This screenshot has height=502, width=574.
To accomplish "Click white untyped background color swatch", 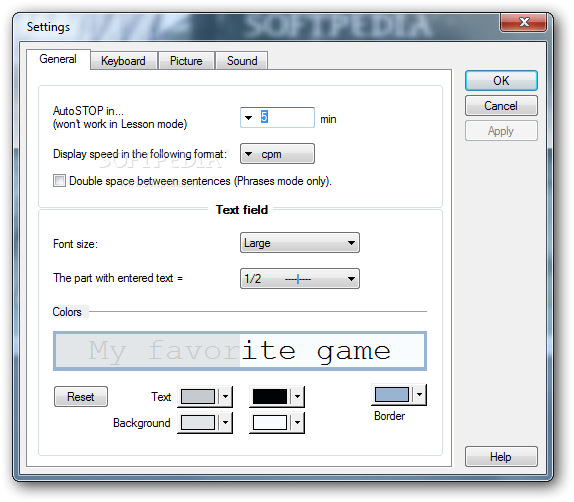I will pyautogui.click(x=270, y=423).
